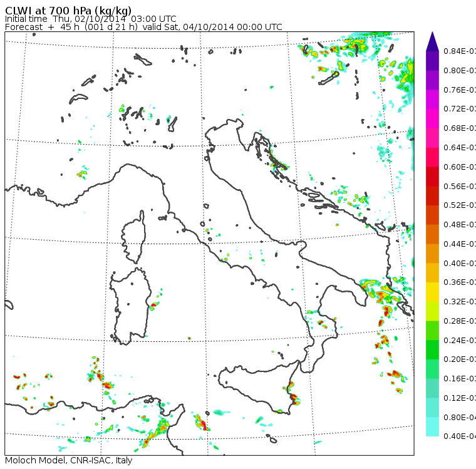
Task: Click the pink swatch between 0.64E and 0.68E
Action: [432, 138]
